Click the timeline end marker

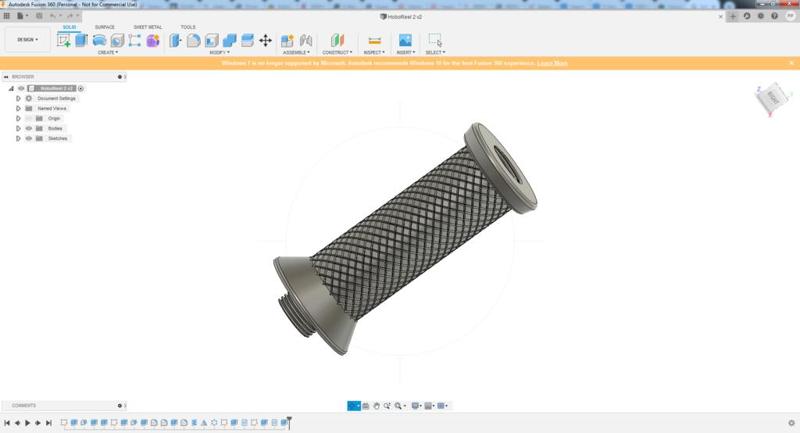click(289, 421)
